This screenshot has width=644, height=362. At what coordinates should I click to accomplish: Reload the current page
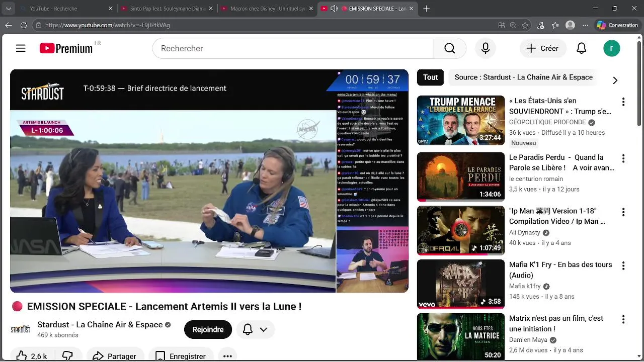(23, 25)
